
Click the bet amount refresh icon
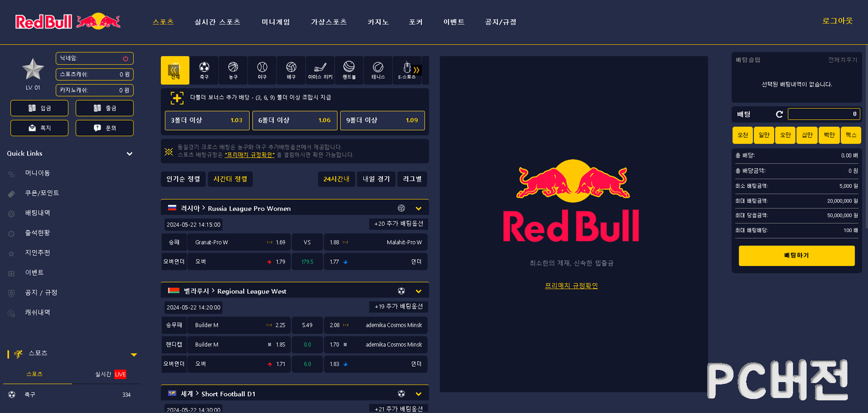click(779, 114)
